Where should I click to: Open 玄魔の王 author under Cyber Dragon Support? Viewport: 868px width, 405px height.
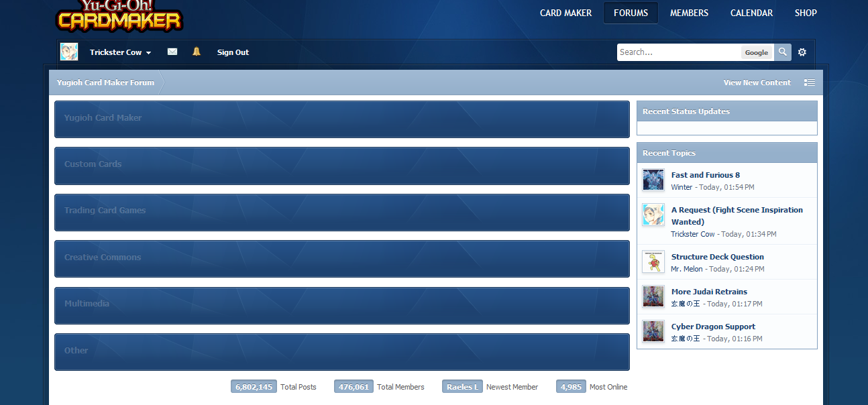click(x=686, y=339)
